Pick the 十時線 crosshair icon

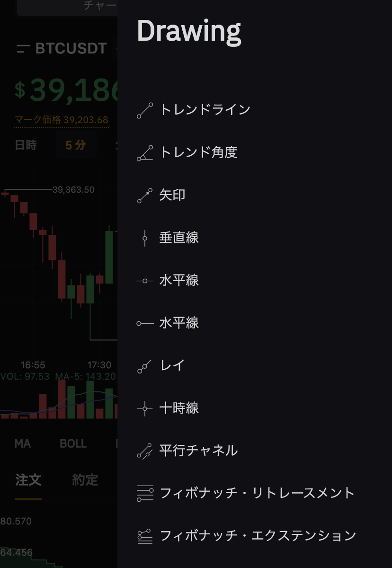click(x=145, y=408)
